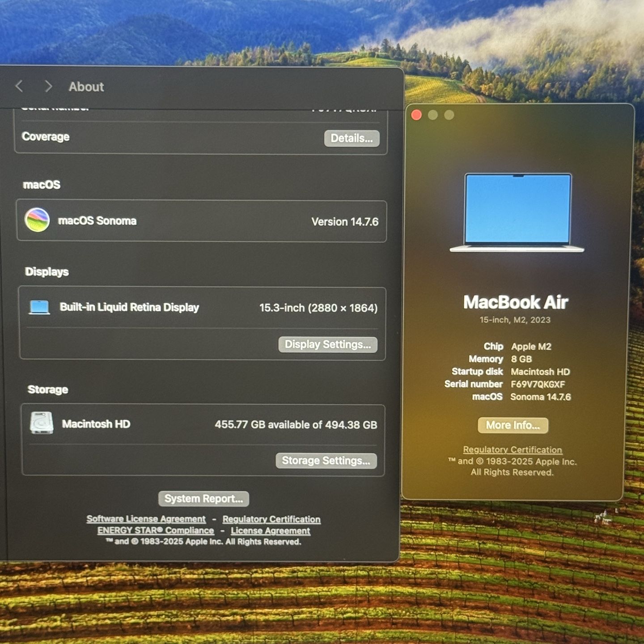Click the Startup disk Macintosh HD value
The width and height of the screenshot is (644, 644).
[x=540, y=372]
